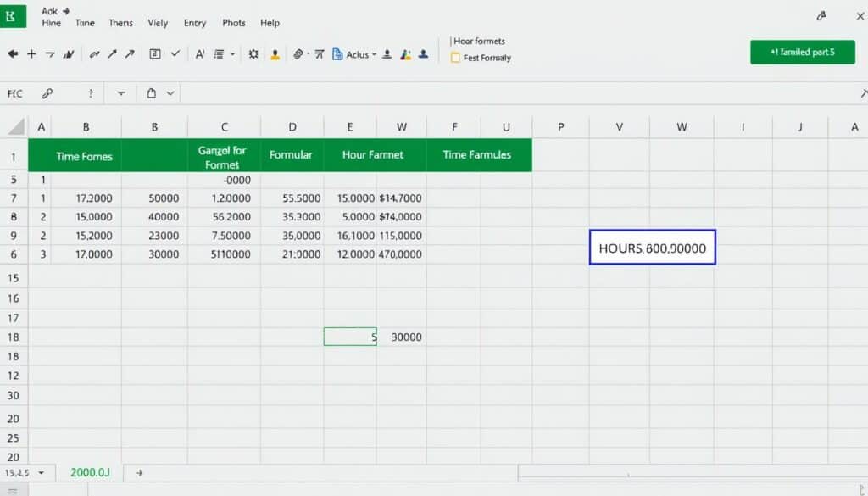Click the green familed part 5 button
Screen dimensions: 868x496
point(802,52)
